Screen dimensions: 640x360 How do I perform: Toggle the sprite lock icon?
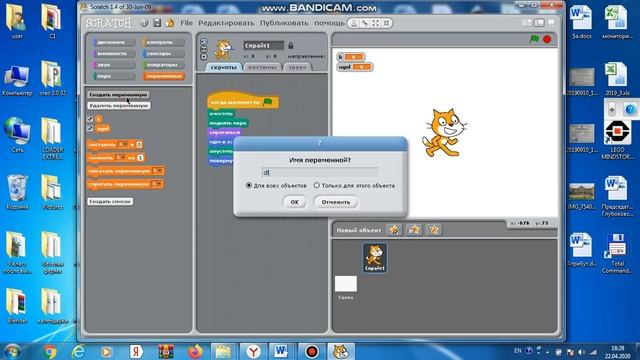pyautogui.click(x=291, y=45)
